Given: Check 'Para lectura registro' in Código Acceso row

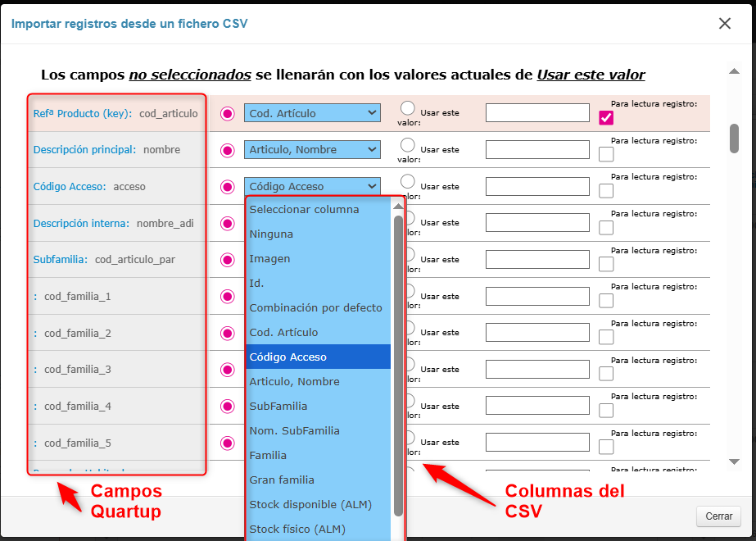Looking at the screenshot, I should tap(606, 191).
